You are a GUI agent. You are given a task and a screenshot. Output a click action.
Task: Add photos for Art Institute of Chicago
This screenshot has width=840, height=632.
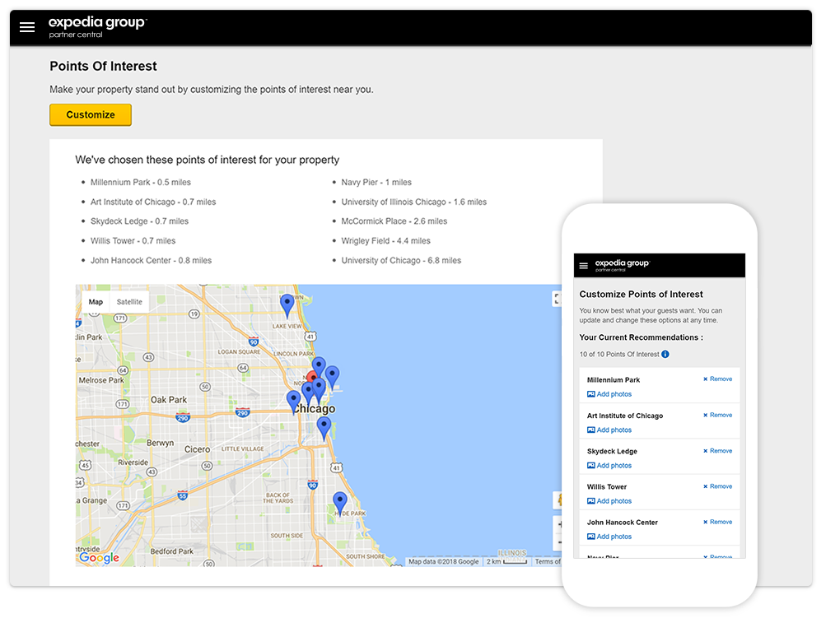tap(609, 430)
